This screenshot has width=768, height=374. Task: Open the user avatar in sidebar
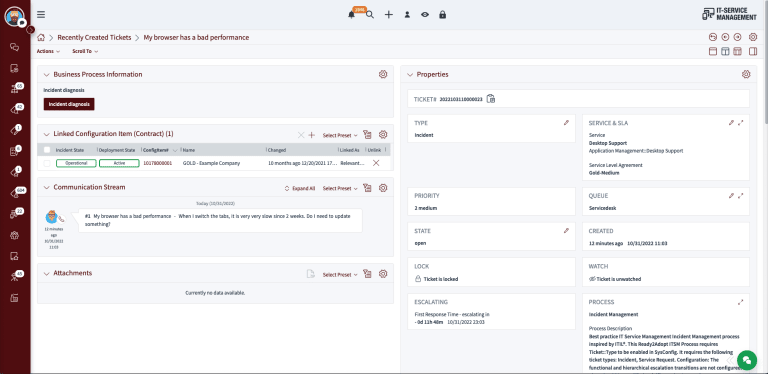(x=15, y=16)
